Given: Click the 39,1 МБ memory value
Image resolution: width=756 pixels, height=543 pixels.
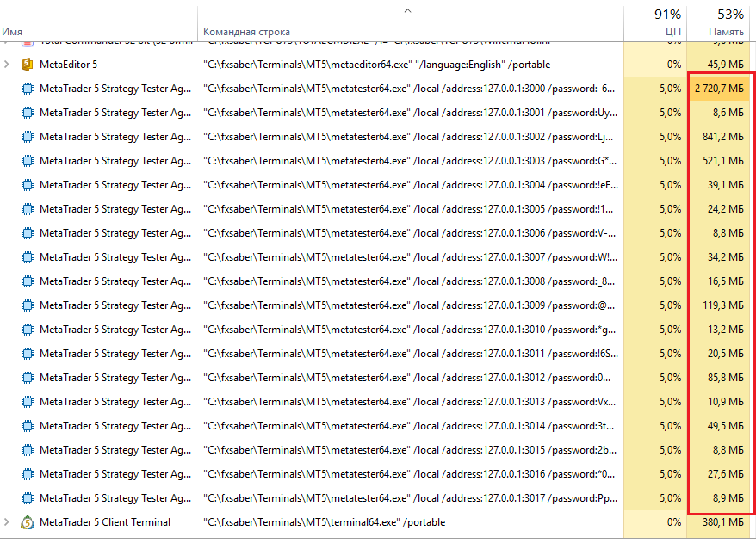Looking at the screenshot, I should tap(726, 185).
